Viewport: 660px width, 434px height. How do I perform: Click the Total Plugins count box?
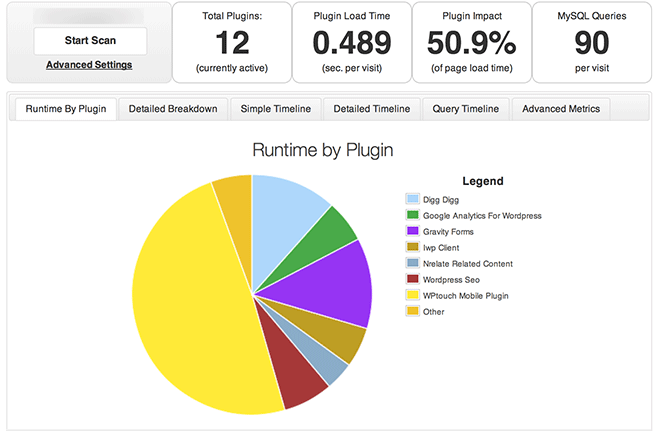click(232, 42)
